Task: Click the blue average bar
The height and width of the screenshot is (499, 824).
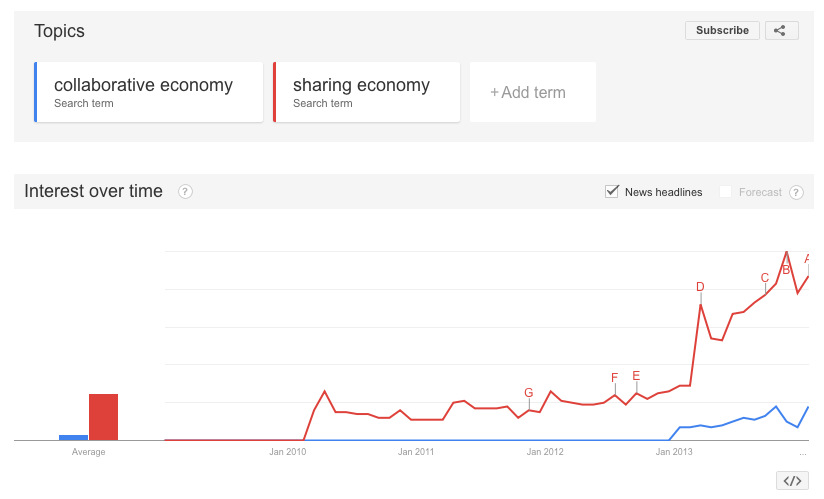Action: [x=74, y=438]
